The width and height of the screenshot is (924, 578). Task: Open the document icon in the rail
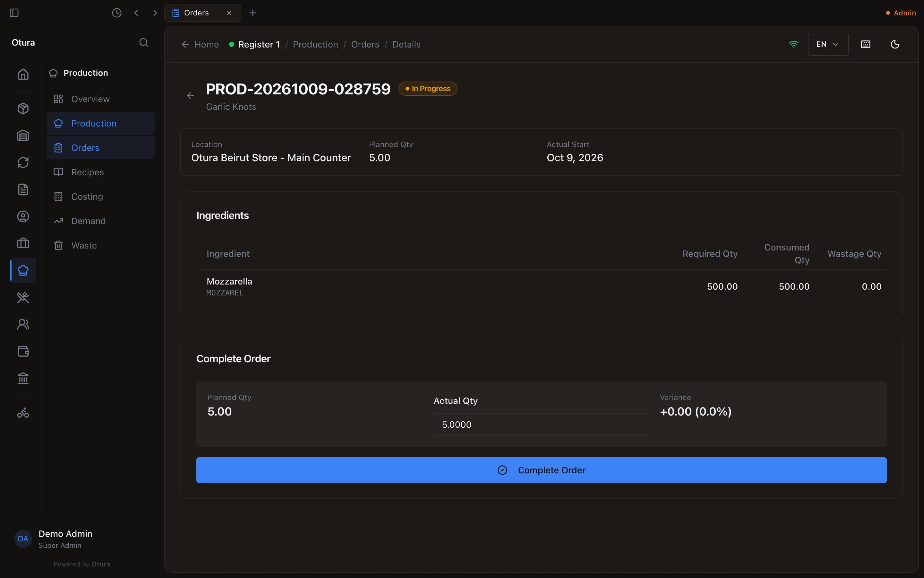[x=23, y=189]
